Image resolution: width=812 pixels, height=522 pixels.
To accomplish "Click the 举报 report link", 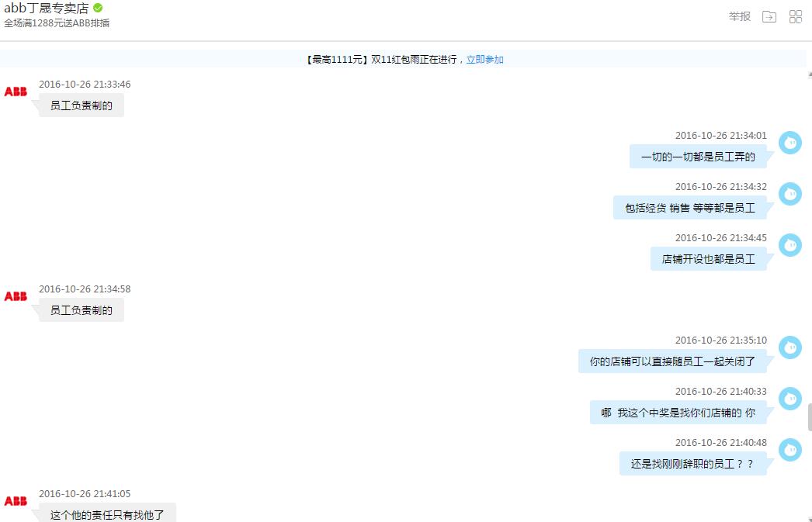I will [x=740, y=16].
